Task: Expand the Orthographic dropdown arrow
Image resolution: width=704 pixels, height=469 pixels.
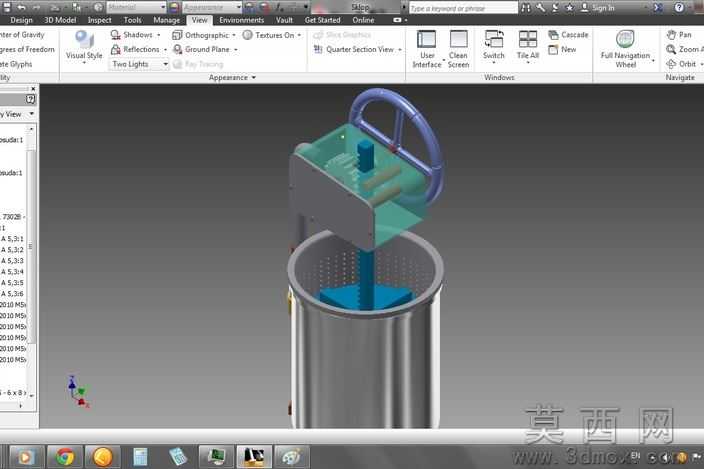Action: click(234, 35)
